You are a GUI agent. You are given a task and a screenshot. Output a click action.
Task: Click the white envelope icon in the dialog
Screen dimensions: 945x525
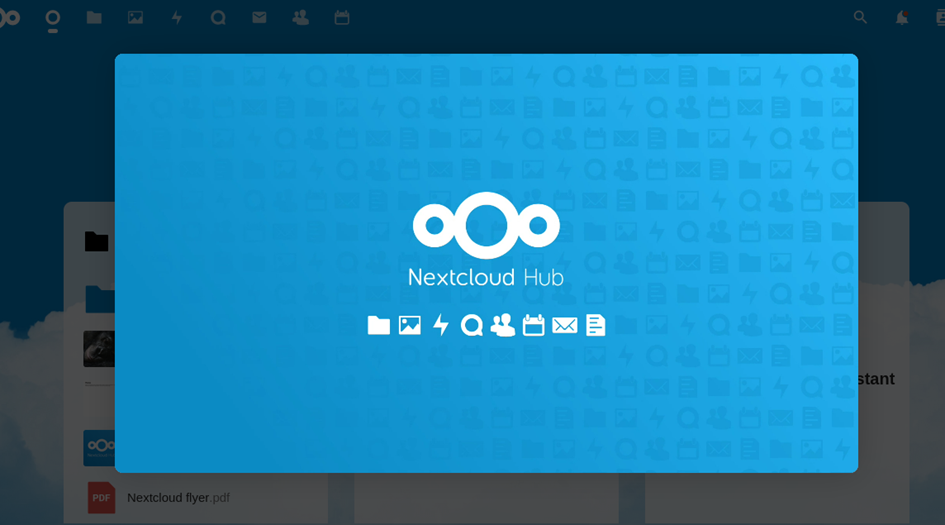[x=565, y=325]
